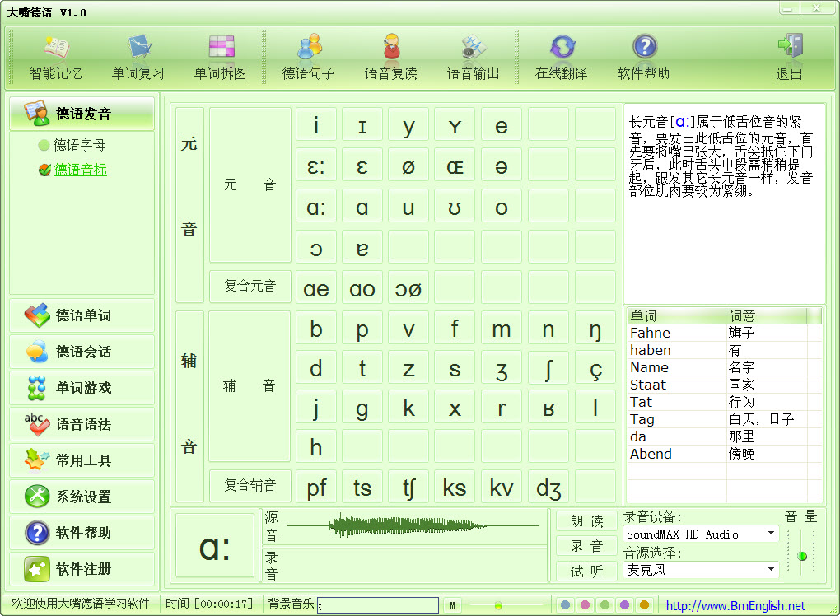
Task: Click the green skin color dot
Action: point(604,604)
